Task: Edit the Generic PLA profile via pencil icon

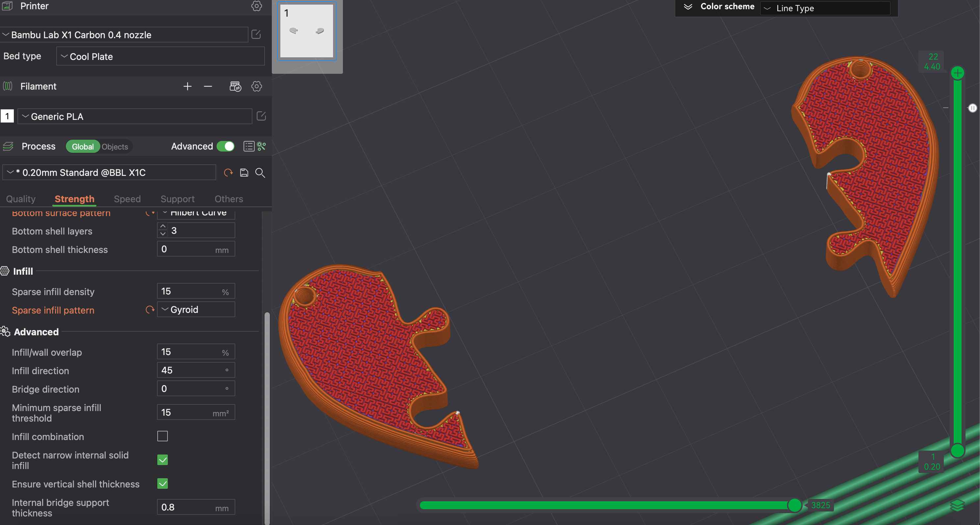Action: pos(261,116)
